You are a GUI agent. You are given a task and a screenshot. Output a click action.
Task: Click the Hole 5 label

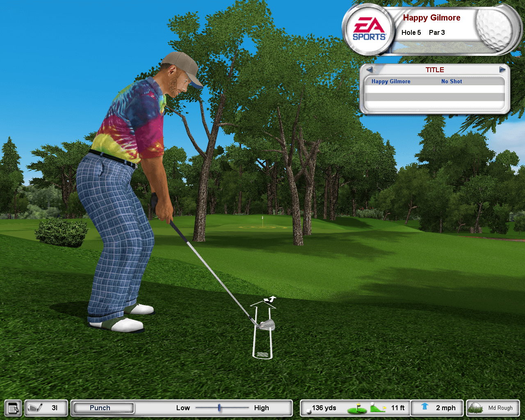tap(411, 32)
